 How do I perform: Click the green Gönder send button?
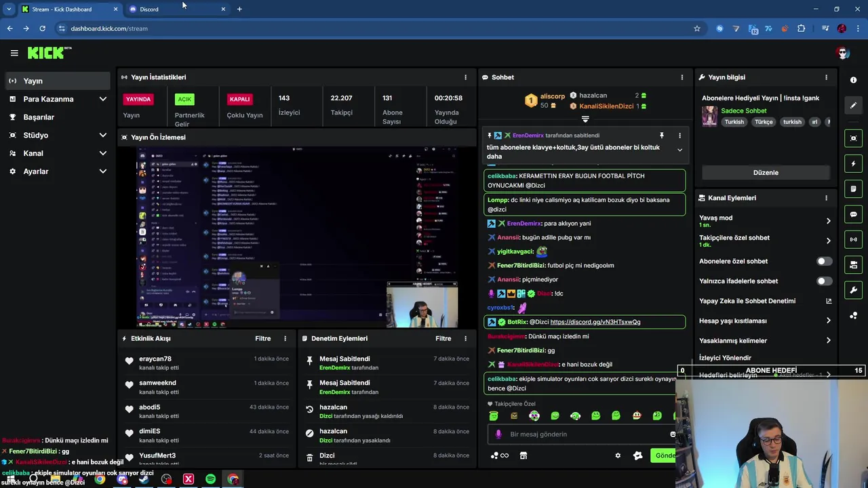pyautogui.click(x=664, y=455)
